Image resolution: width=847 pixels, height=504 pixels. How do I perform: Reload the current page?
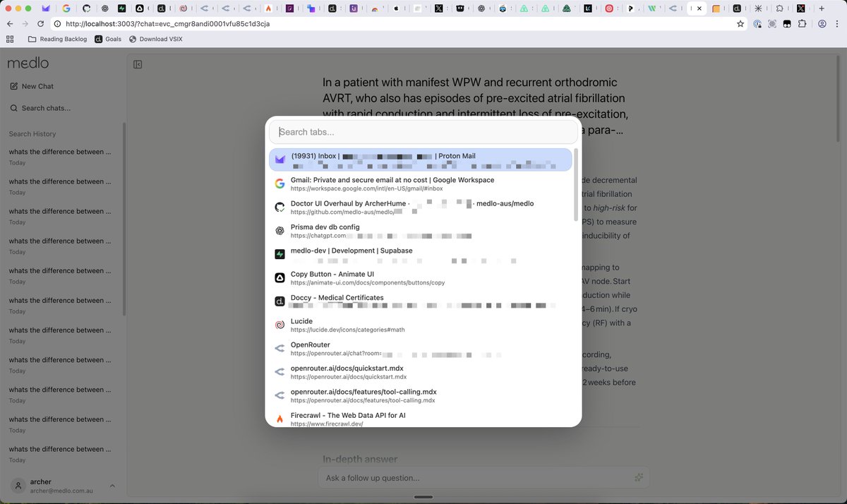(x=41, y=23)
